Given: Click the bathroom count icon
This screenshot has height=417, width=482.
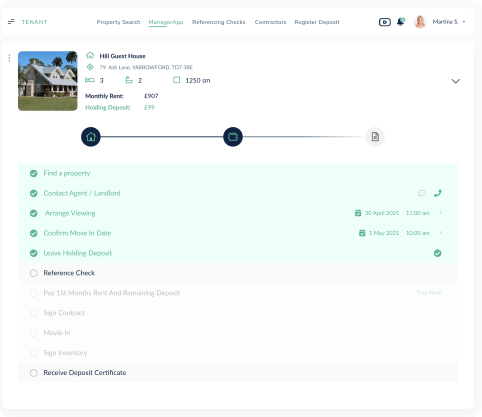Looking at the screenshot, I should point(129,80).
